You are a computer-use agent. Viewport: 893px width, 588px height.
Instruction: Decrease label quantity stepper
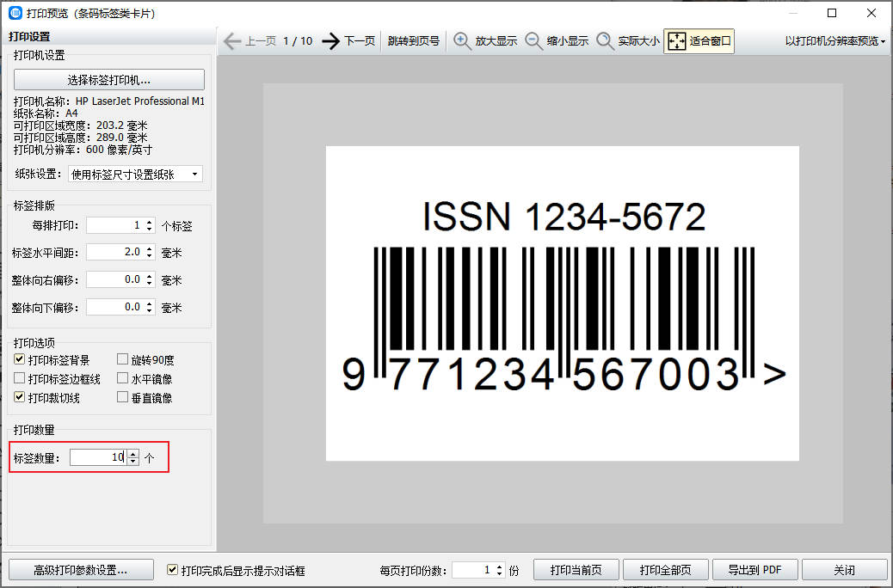click(x=133, y=461)
